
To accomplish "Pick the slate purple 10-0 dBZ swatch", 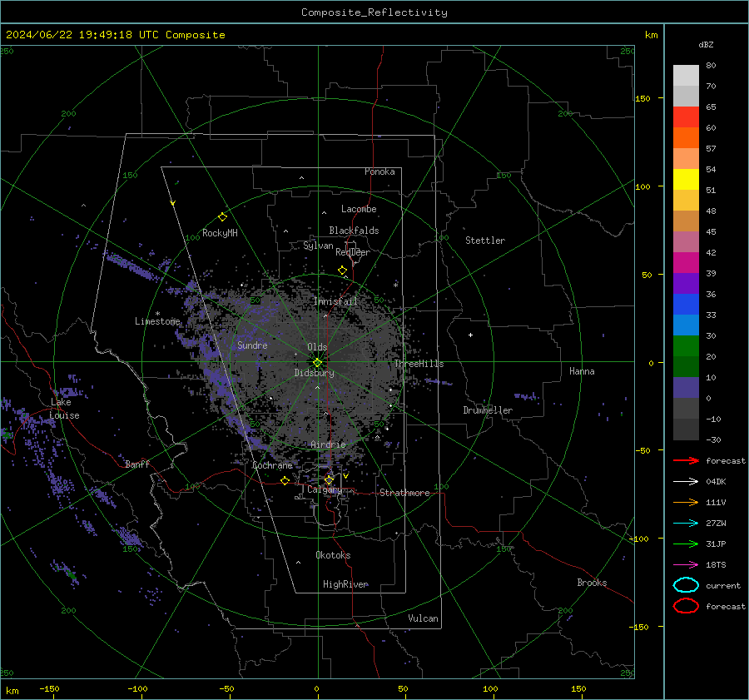I will click(x=686, y=388).
